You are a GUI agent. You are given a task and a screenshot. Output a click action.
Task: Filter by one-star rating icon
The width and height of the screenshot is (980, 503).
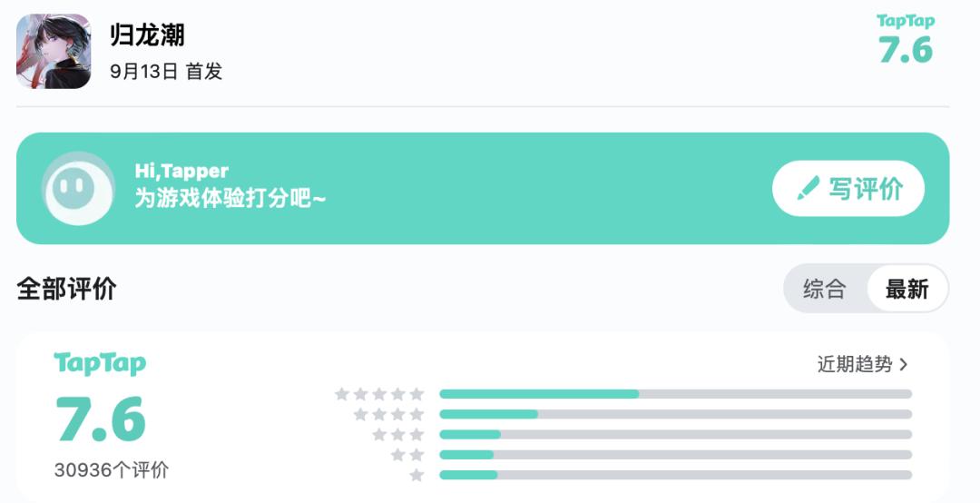416,476
